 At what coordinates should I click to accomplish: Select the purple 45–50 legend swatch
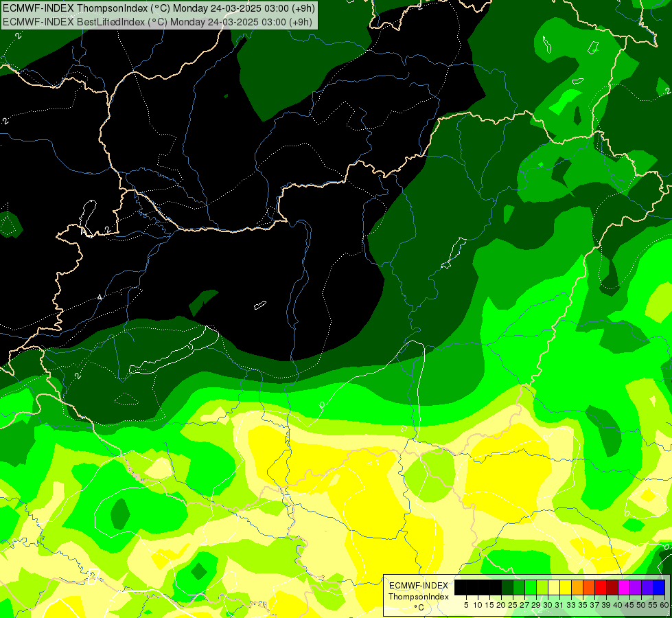pyautogui.click(x=636, y=588)
